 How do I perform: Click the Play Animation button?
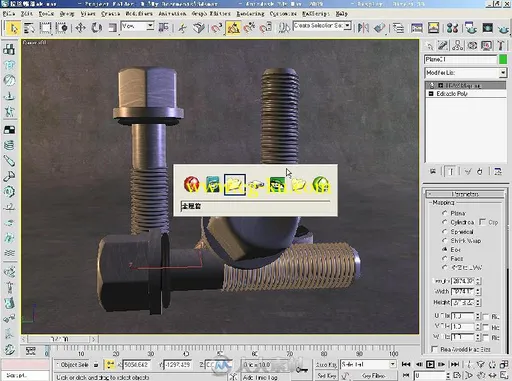point(431,364)
